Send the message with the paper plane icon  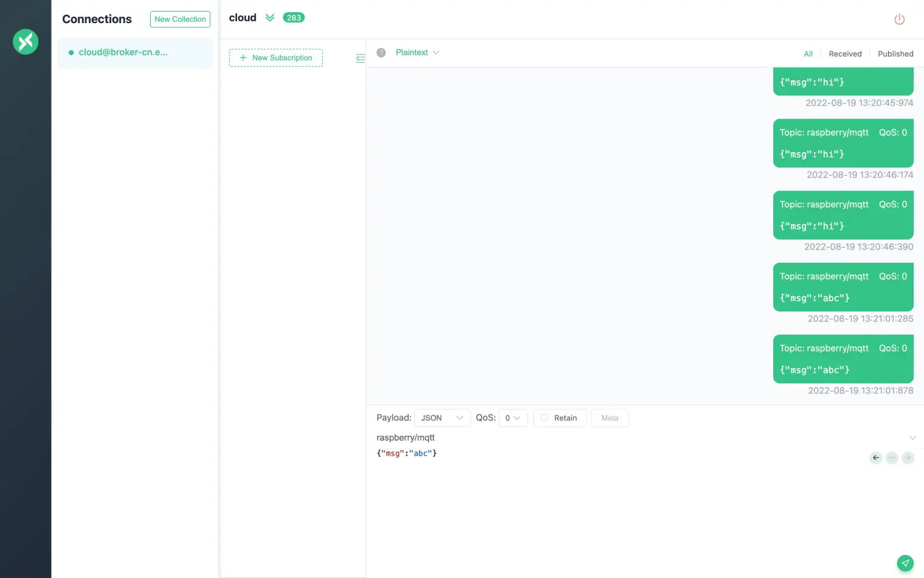pos(905,563)
